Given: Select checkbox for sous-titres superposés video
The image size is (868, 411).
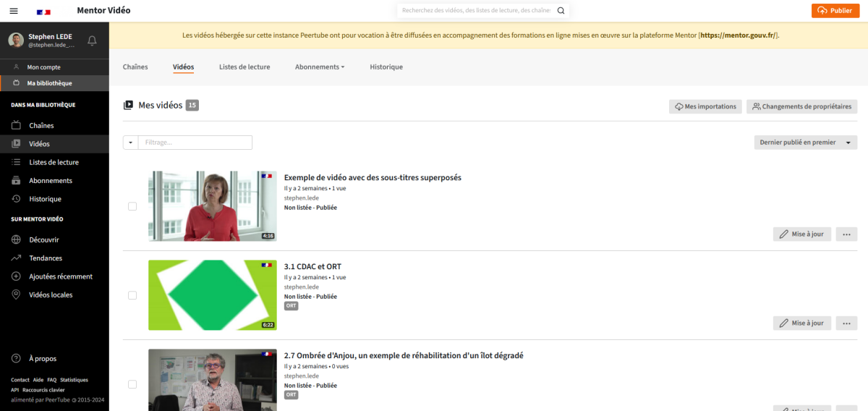Looking at the screenshot, I should (132, 206).
